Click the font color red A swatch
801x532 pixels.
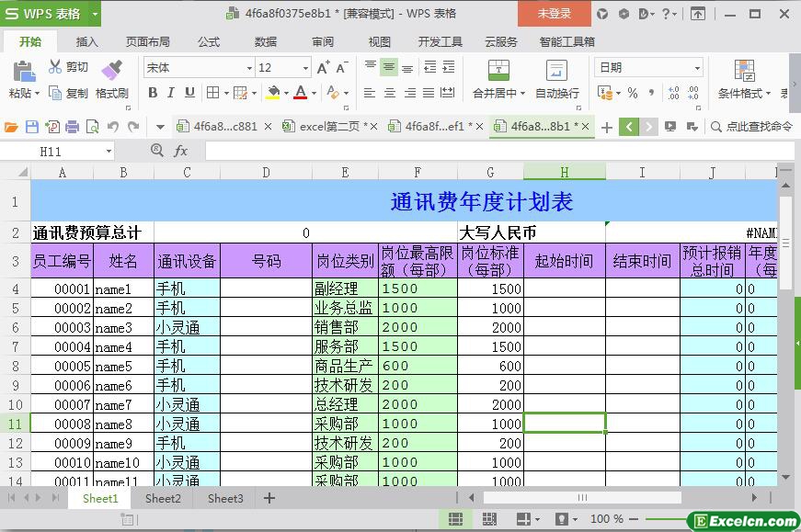click(300, 93)
